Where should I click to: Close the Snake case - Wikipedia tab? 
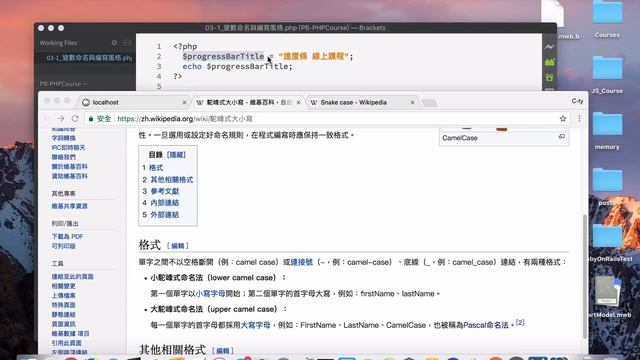tap(412, 102)
